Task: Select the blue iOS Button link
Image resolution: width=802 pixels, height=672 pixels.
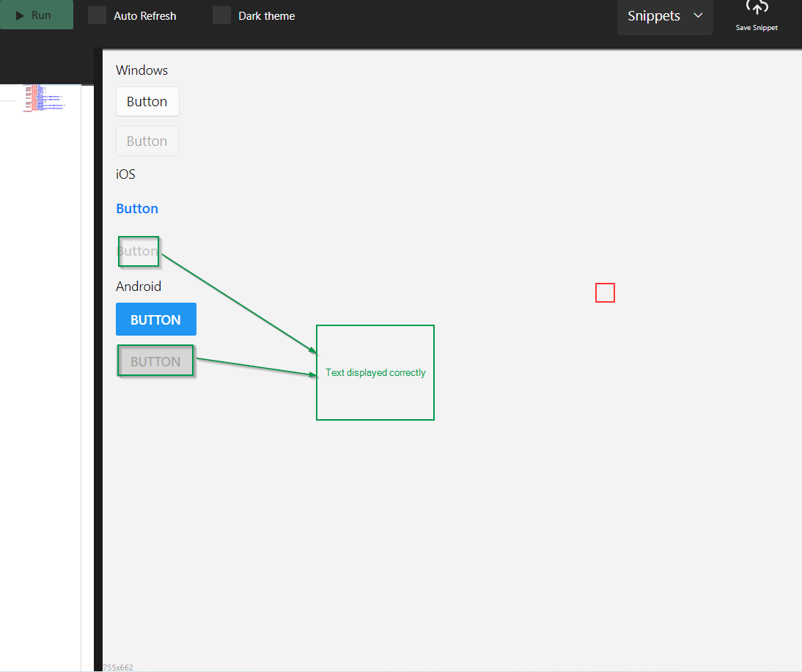Action: point(136,208)
